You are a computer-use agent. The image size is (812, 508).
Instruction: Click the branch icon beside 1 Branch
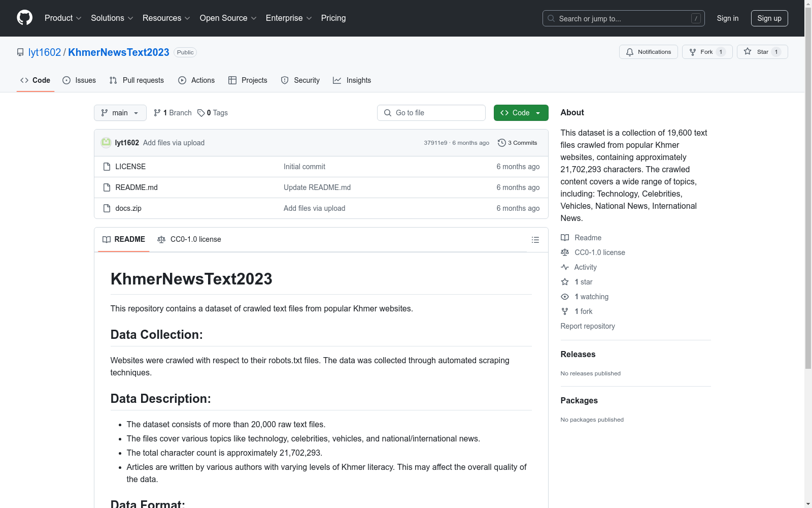(157, 113)
